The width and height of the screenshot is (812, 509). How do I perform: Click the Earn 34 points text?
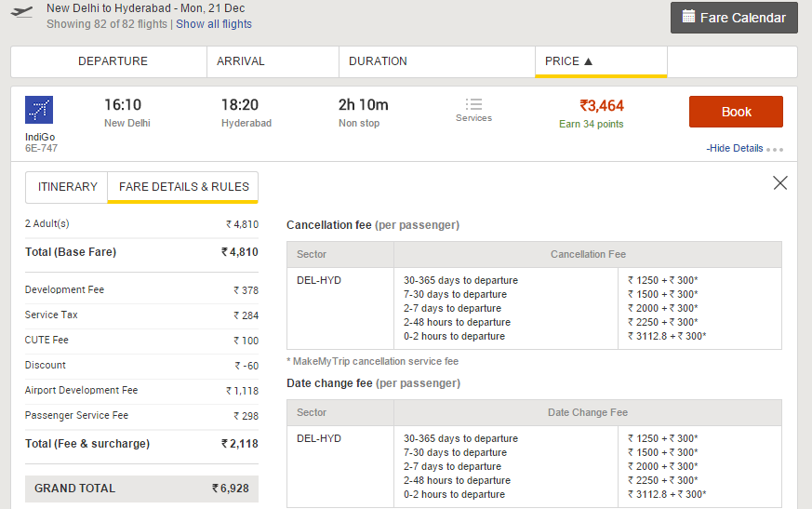[x=592, y=124]
